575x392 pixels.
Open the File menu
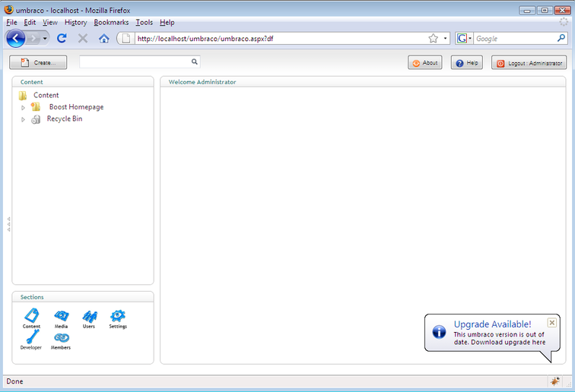11,22
